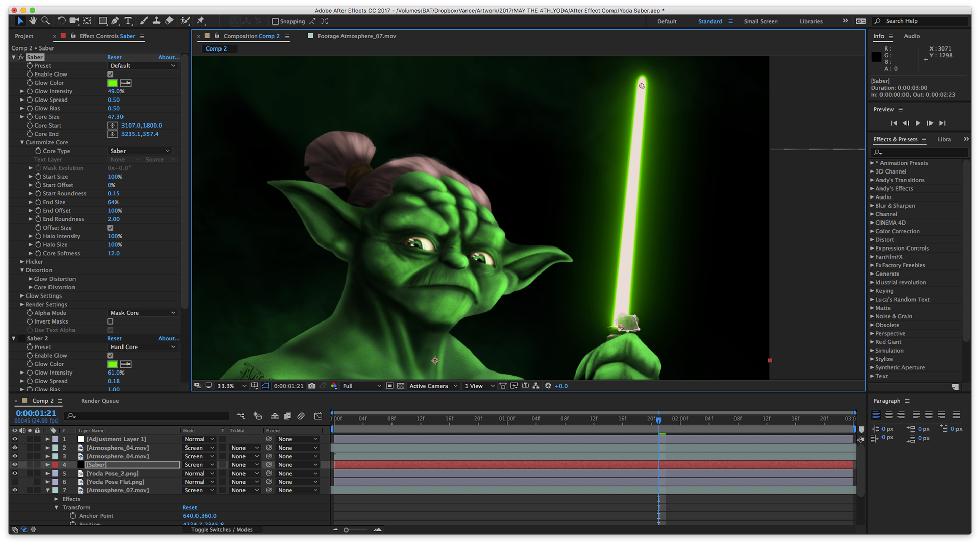
Task: Open the Saber Preset Default dropdown
Action: click(x=142, y=66)
